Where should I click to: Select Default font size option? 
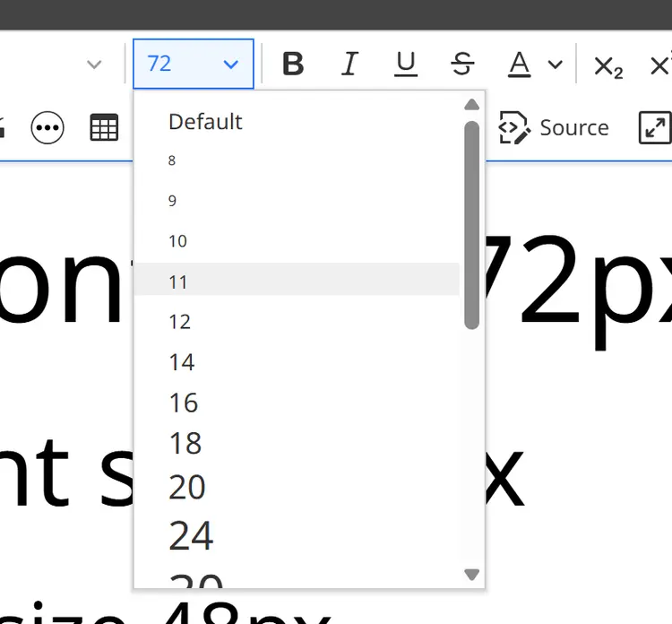pos(297,122)
